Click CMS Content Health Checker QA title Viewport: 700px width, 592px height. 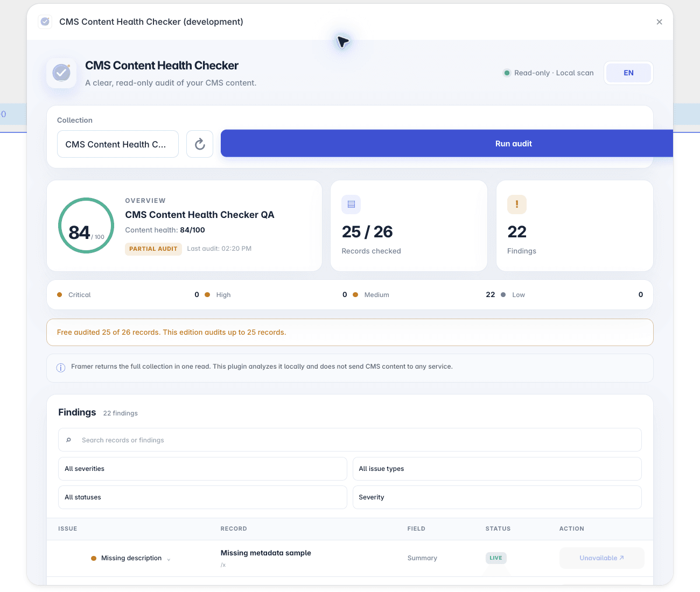coord(200,215)
